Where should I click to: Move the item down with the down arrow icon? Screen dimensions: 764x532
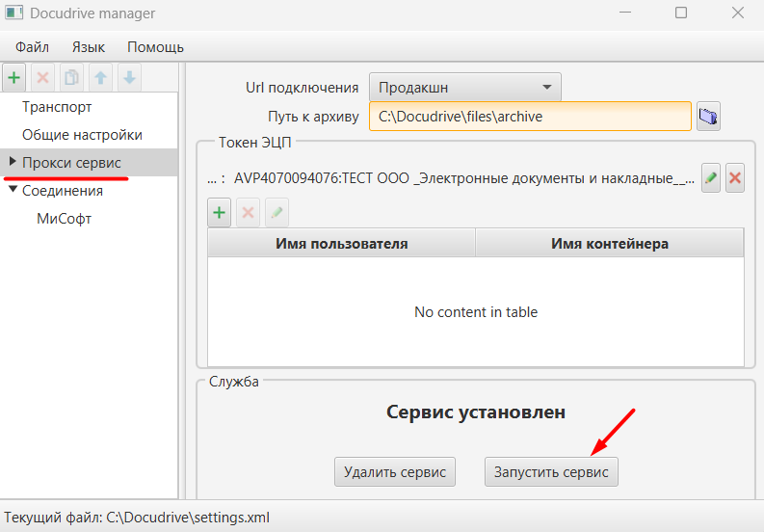(x=129, y=77)
